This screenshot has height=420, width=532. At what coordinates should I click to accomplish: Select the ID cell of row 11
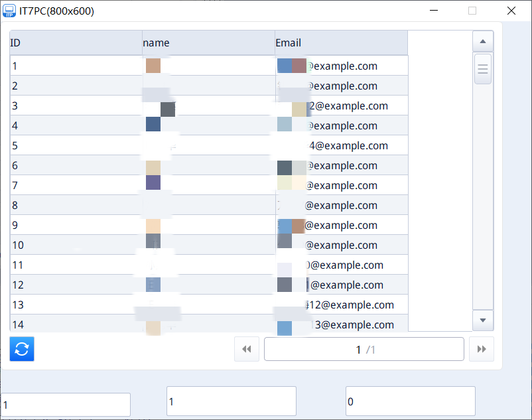pyautogui.click(x=76, y=265)
